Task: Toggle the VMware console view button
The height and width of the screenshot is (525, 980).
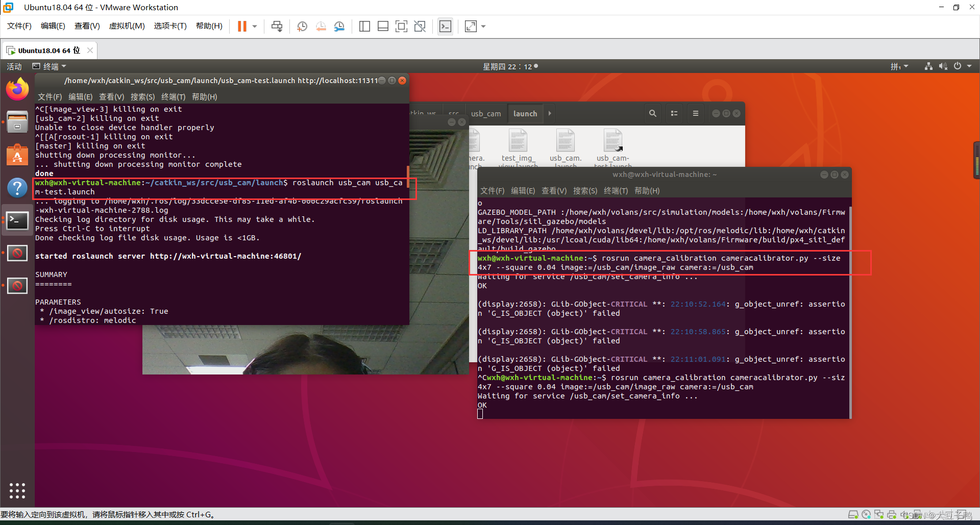Action: coord(445,26)
